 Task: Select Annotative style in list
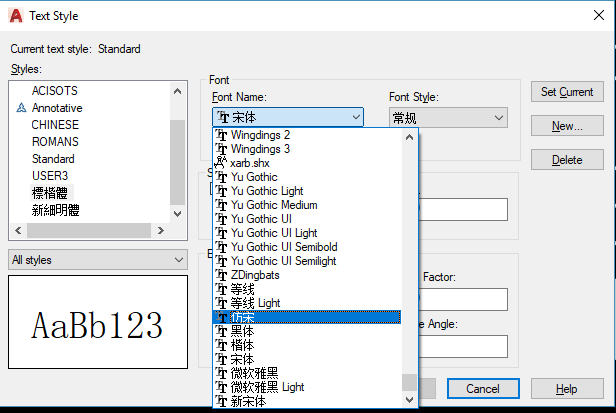click(57, 108)
